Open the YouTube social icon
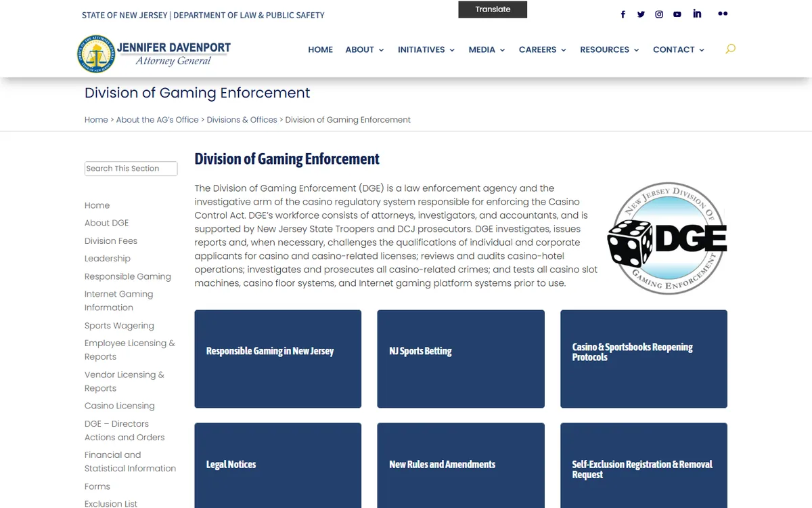This screenshot has width=812, height=508. (x=677, y=14)
